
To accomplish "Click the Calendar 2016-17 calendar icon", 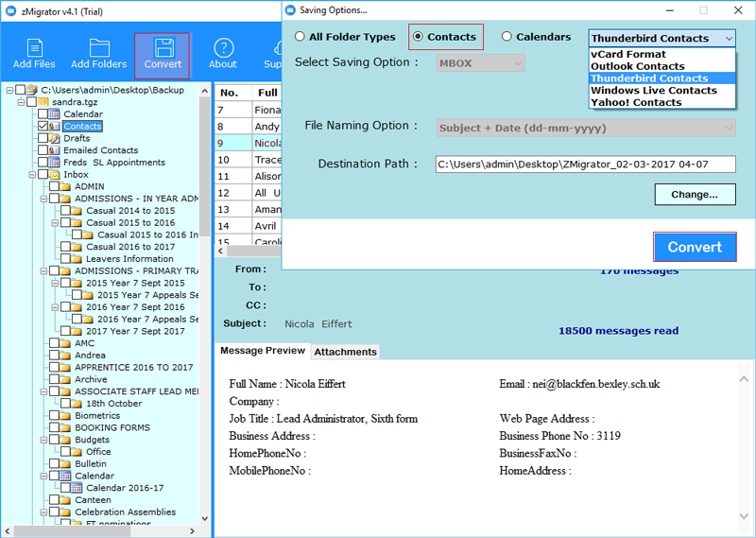I will (x=77, y=488).
